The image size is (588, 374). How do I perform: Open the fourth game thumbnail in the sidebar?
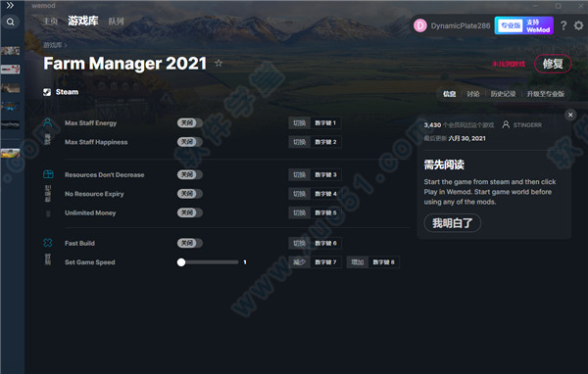click(11, 107)
